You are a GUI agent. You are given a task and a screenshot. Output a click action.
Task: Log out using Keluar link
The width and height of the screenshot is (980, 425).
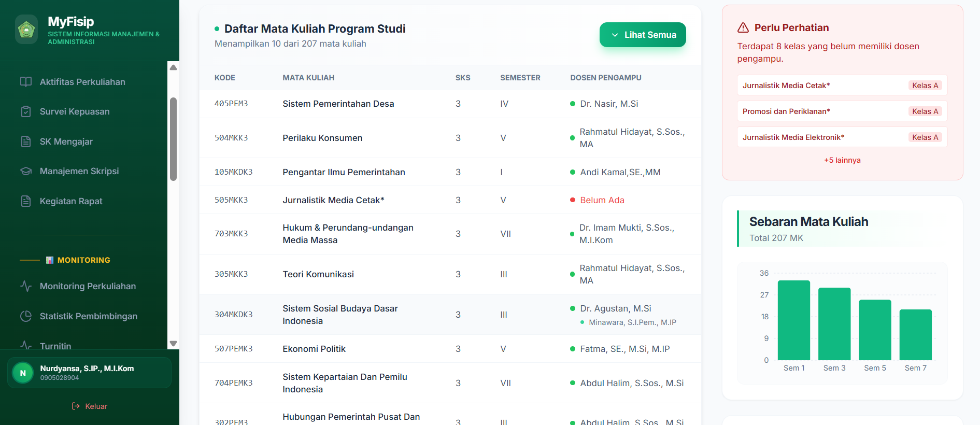click(90, 406)
